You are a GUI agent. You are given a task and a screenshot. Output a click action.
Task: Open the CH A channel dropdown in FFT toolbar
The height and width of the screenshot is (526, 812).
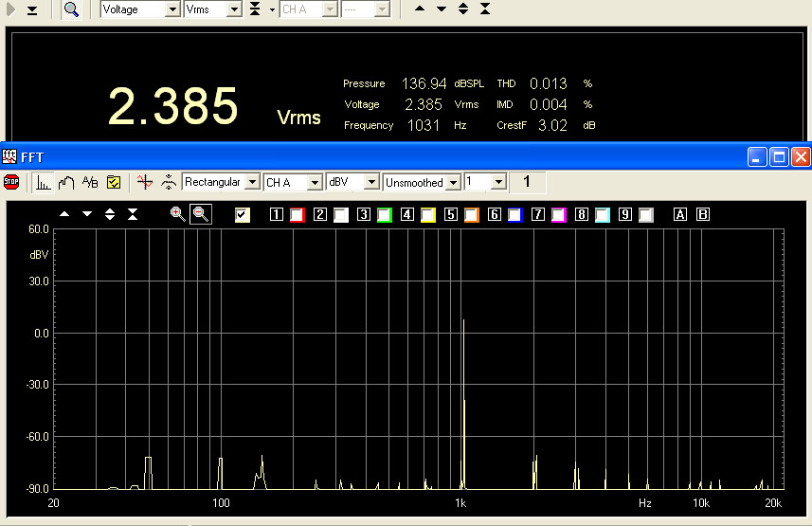[314, 182]
